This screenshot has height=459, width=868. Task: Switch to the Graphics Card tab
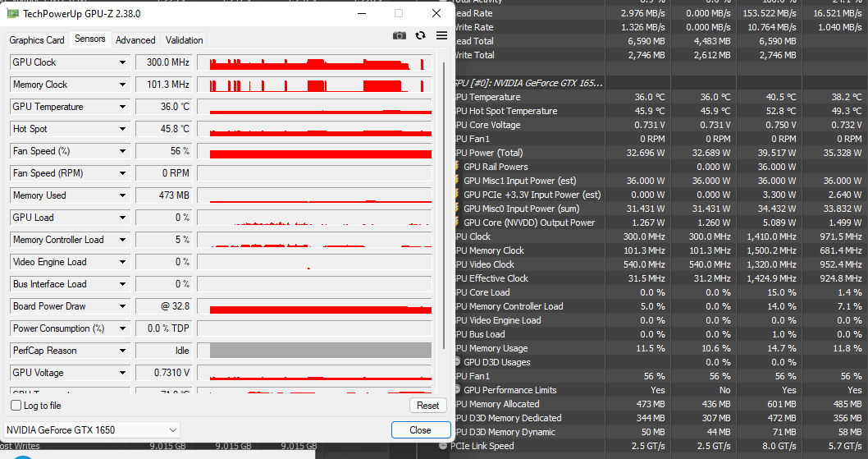click(37, 40)
